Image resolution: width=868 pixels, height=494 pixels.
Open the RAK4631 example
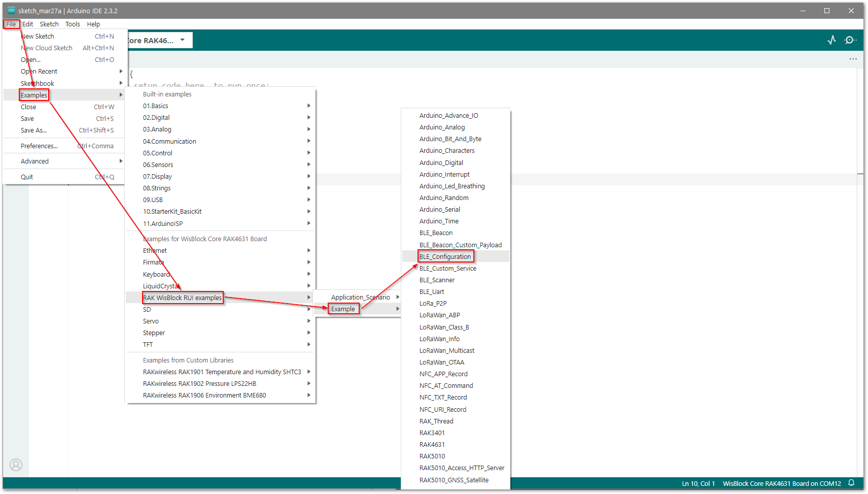(456, 444)
